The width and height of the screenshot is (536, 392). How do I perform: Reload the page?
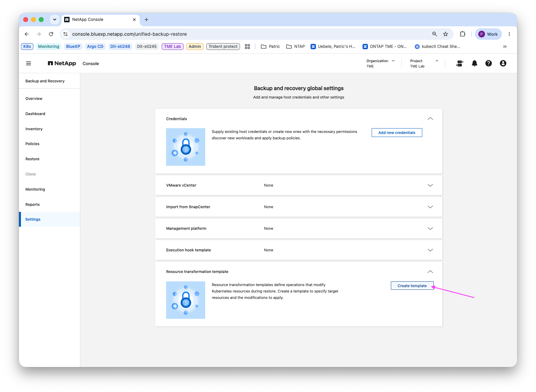coord(51,34)
